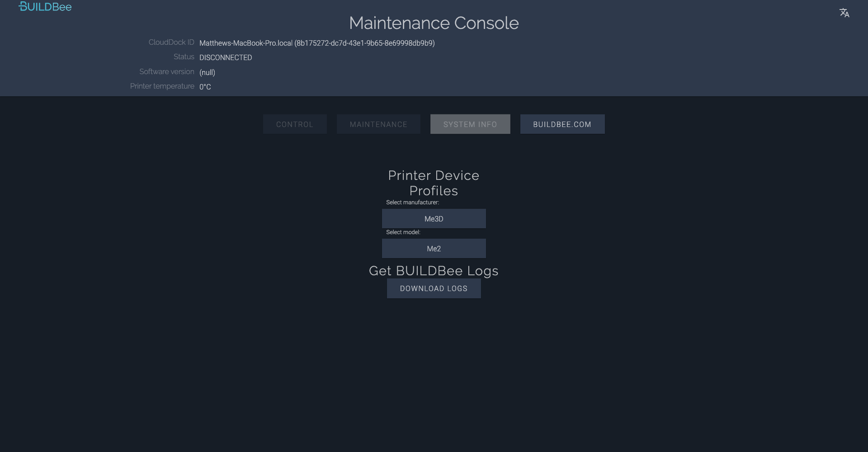Go to BUILDBEE.COM
Screen dimensions: 868x452
562,124
